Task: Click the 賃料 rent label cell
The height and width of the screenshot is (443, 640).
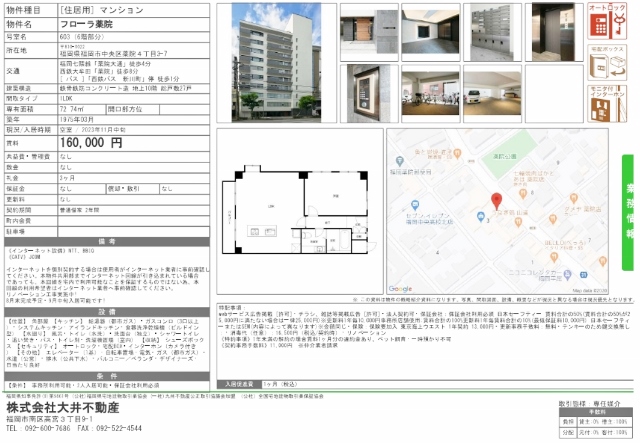Action: [31, 143]
